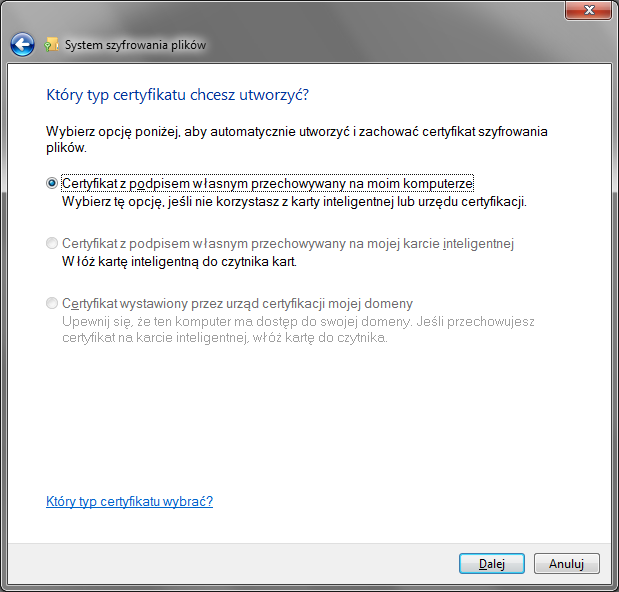Open the 'Który typ certyfikatu wybrać?' help link
Screen dimensions: 619x592
pyautogui.click(x=129, y=501)
